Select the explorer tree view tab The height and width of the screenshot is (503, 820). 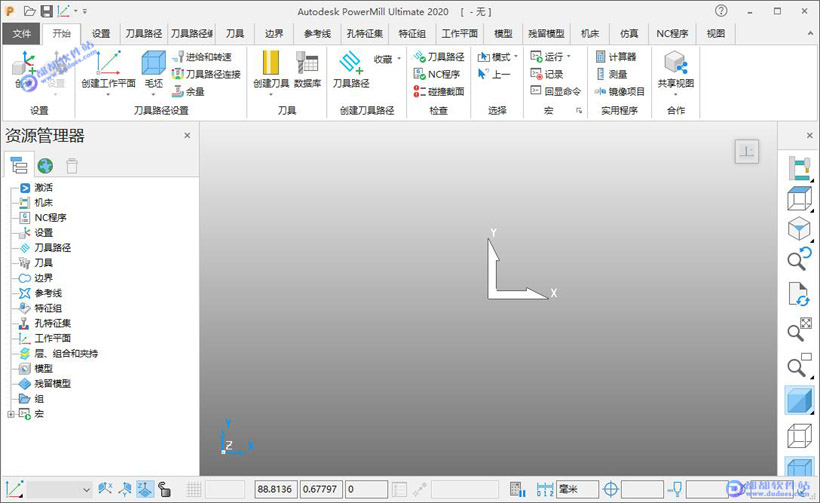click(x=19, y=165)
